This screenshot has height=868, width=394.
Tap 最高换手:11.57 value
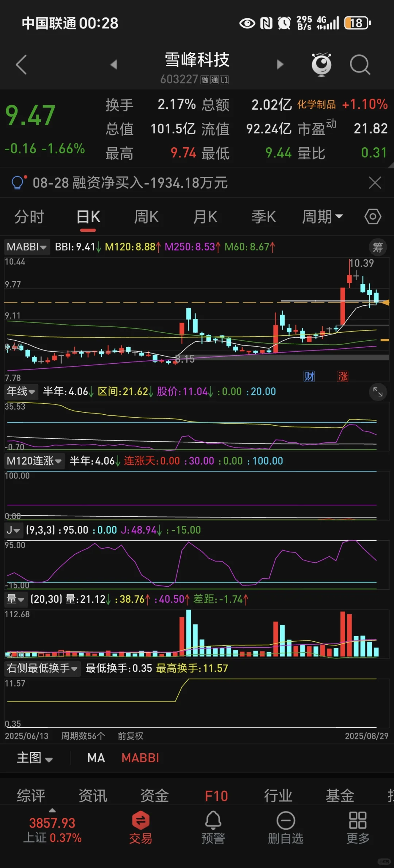[x=192, y=668]
